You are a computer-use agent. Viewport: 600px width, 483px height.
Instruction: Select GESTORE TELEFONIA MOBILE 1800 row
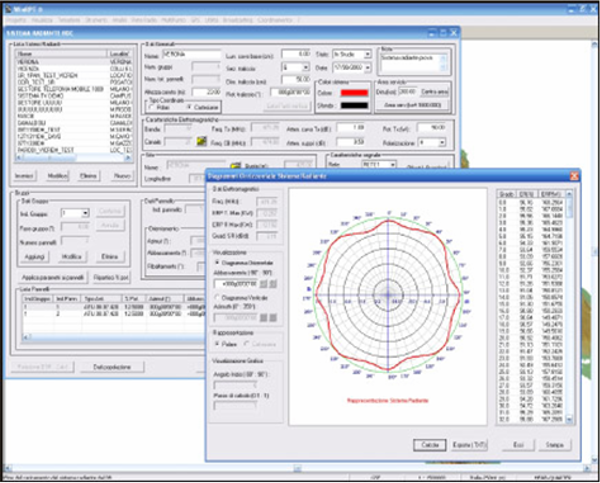point(73,89)
